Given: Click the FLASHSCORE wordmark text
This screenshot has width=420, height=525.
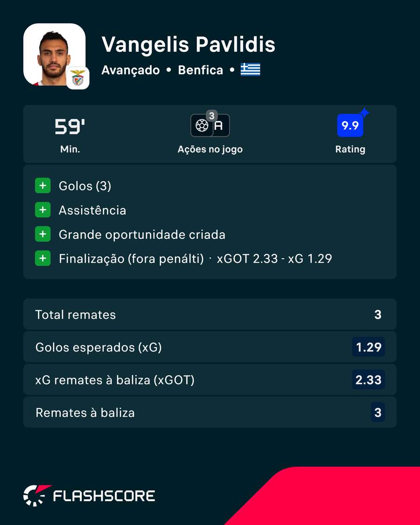Looking at the screenshot, I should coord(104,496).
